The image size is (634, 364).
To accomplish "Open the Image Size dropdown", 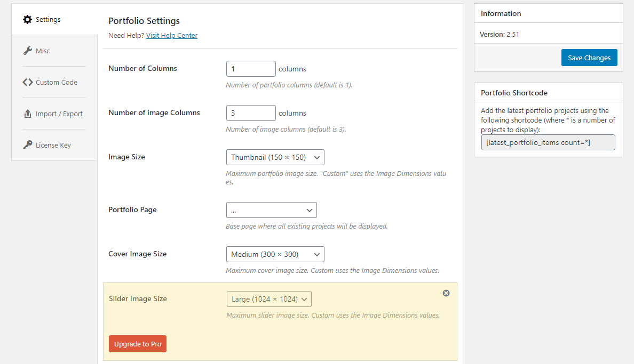I will coord(275,157).
